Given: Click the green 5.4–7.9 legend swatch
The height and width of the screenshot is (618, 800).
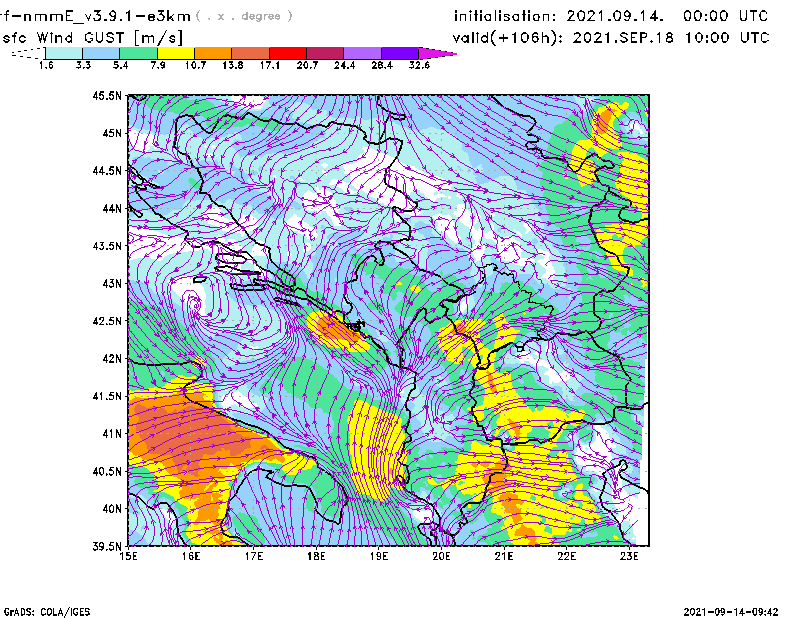Looking at the screenshot, I should tap(139, 53).
